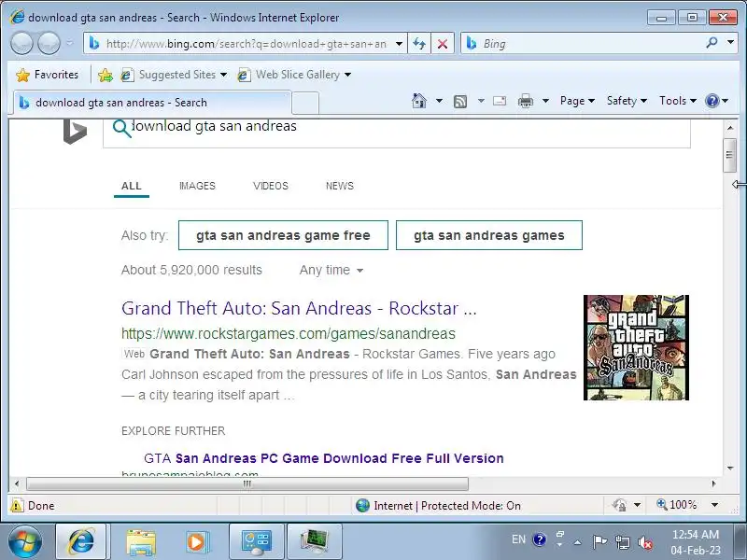This screenshot has height=560, width=747.
Task: Click the Read Mail icon
Action: tap(500, 101)
